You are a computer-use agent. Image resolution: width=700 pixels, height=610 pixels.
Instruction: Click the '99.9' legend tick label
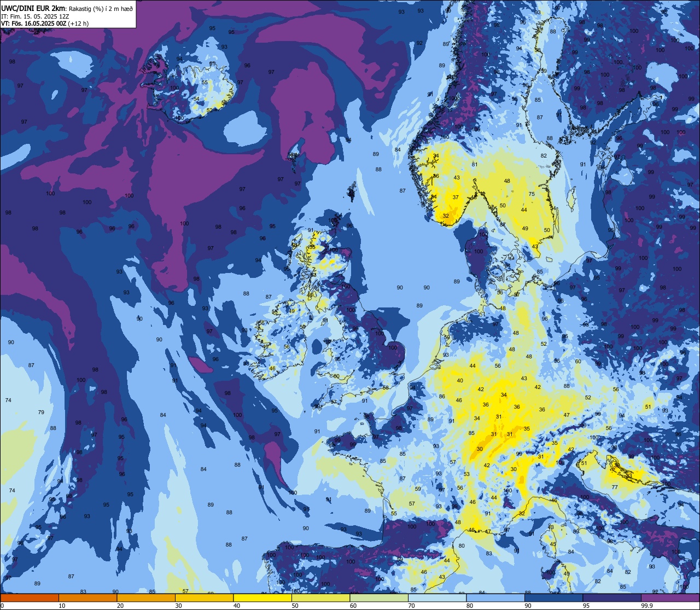click(647, 606)
